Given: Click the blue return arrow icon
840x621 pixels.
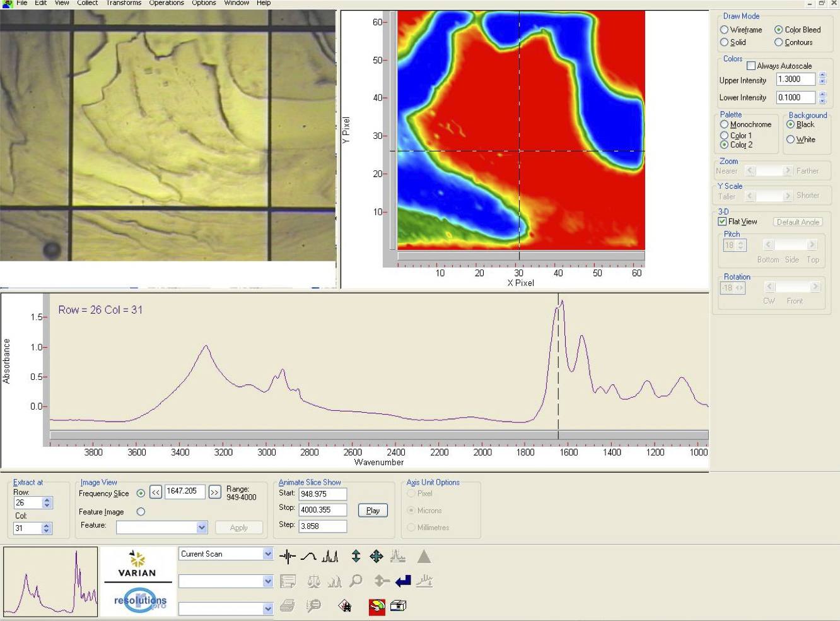Looking at the screenshot, I should [x=403, y=581].
